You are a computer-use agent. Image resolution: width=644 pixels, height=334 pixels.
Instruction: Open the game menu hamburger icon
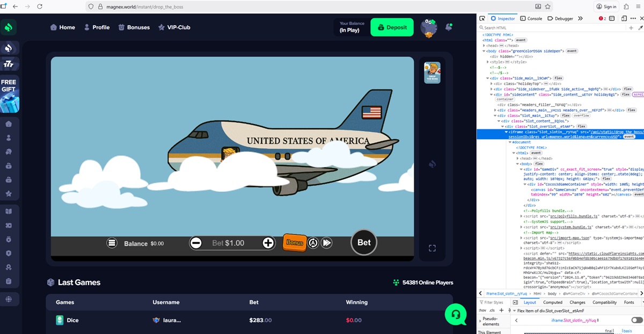pyautogui.click(x=112, y=243)
